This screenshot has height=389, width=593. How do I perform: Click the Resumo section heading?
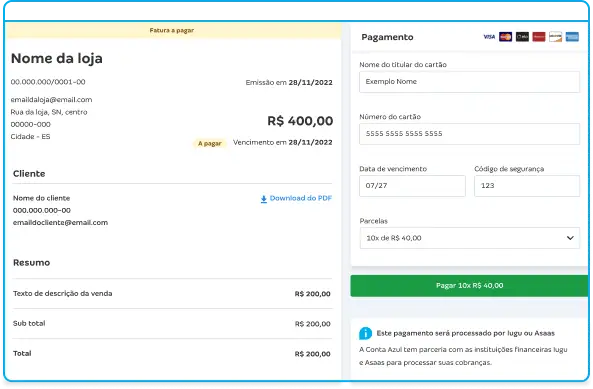click(x=31, y=262)
